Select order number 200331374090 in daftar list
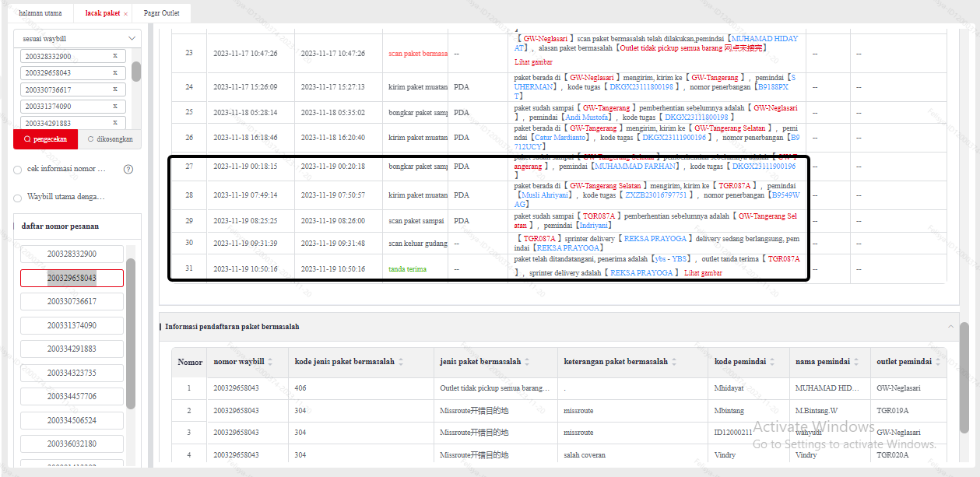The height and width of the screenshot is (477, 980). [72, 325]
